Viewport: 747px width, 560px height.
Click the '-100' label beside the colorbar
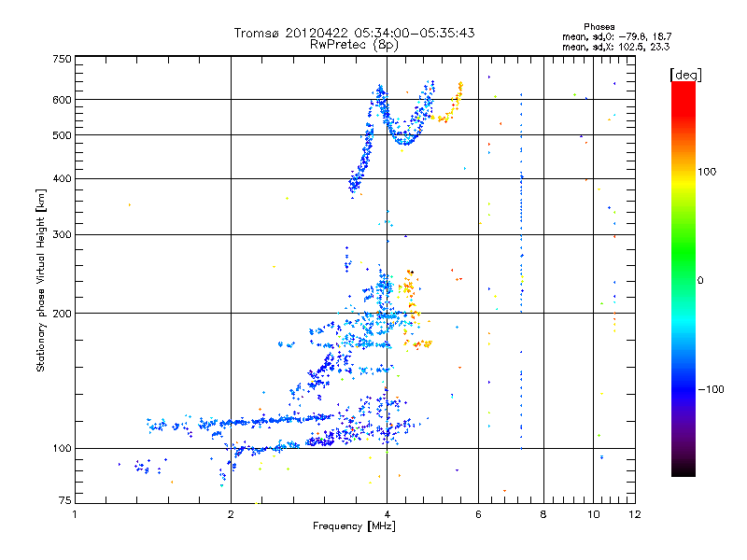(x=711, y=389)
